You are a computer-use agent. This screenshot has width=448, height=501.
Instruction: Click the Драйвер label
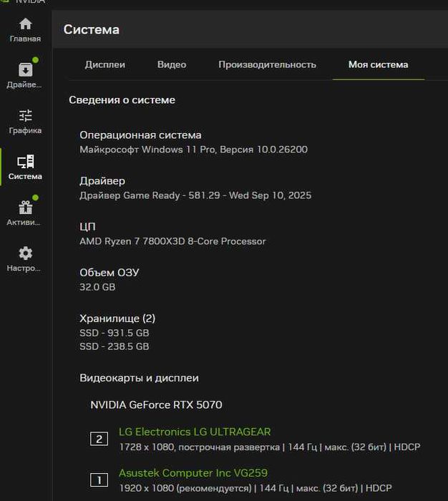pos(102,181)
